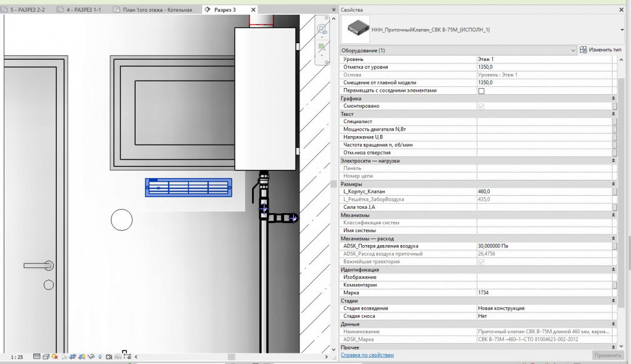
Task: Click associate button for ADSK_Потеря давления воздуха
Action: [x=614, y=246]
